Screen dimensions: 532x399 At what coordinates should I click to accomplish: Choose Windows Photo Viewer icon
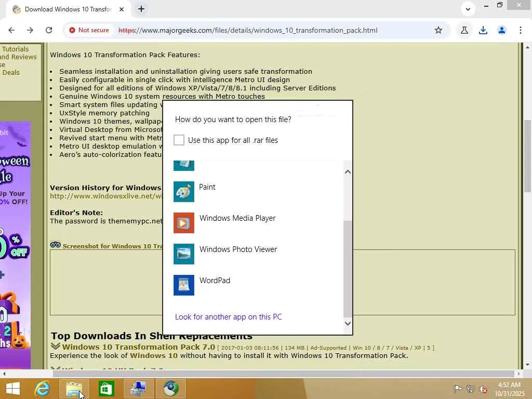pos(183,254)
